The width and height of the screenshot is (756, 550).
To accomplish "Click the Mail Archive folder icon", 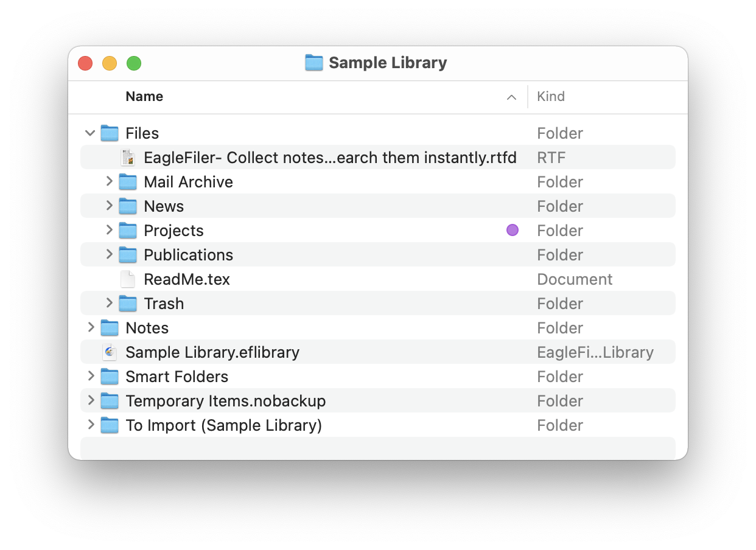I will click(x=128, y=182).
